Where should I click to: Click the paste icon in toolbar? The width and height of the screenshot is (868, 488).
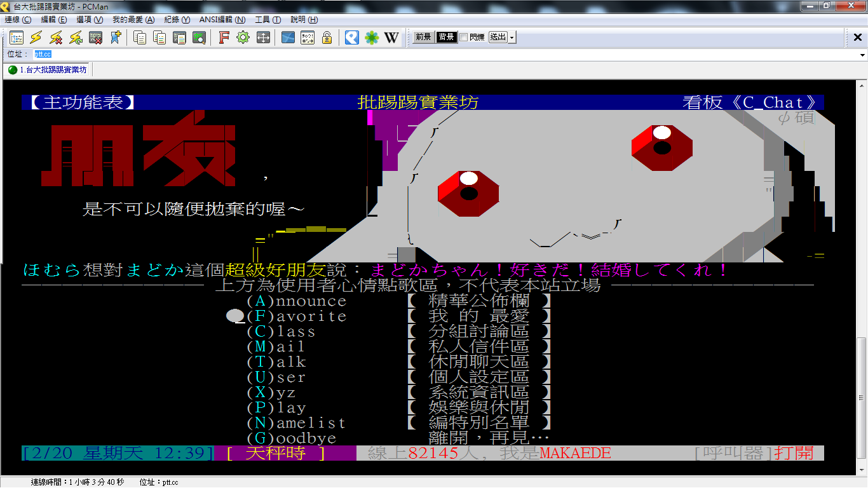coord(179,37)
